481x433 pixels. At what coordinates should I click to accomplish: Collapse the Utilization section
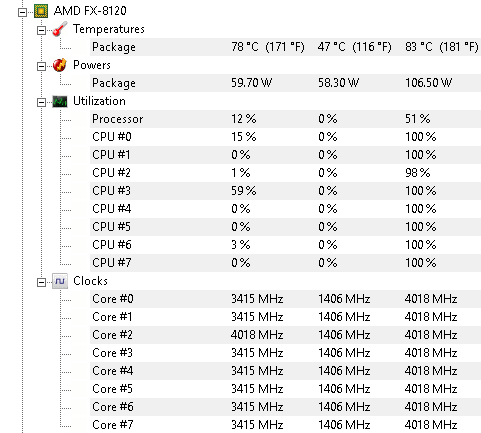(x=41, y=103)
